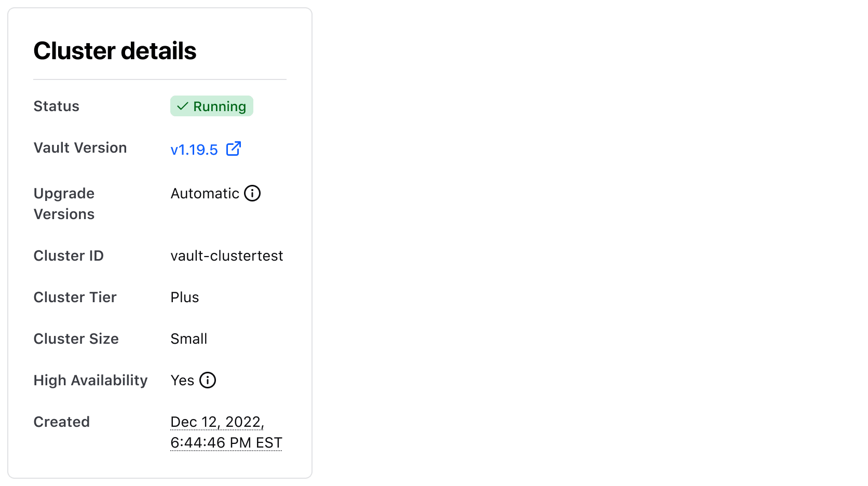The height and width of the screenshot is (486, 868).
Task: Click the Cluster ID label
Action: click(x=69, y=255)
